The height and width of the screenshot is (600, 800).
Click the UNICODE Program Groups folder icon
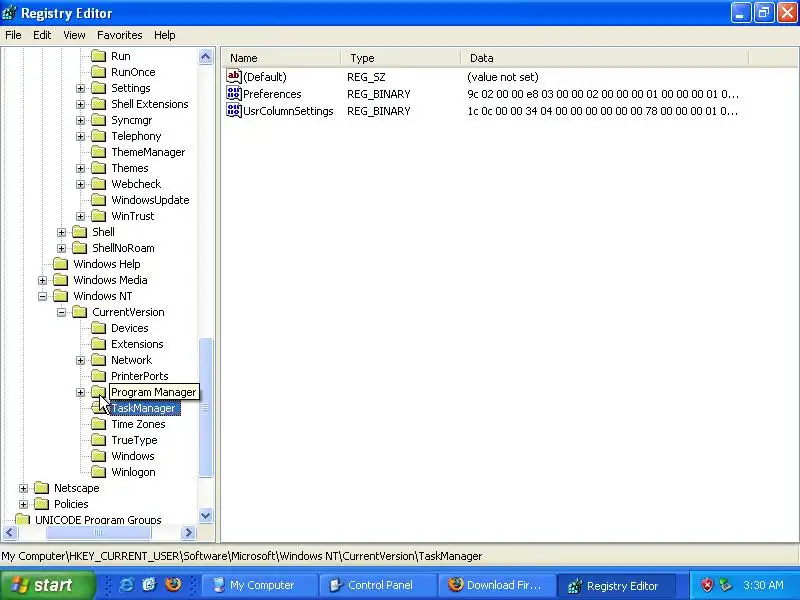coord(22,519)
